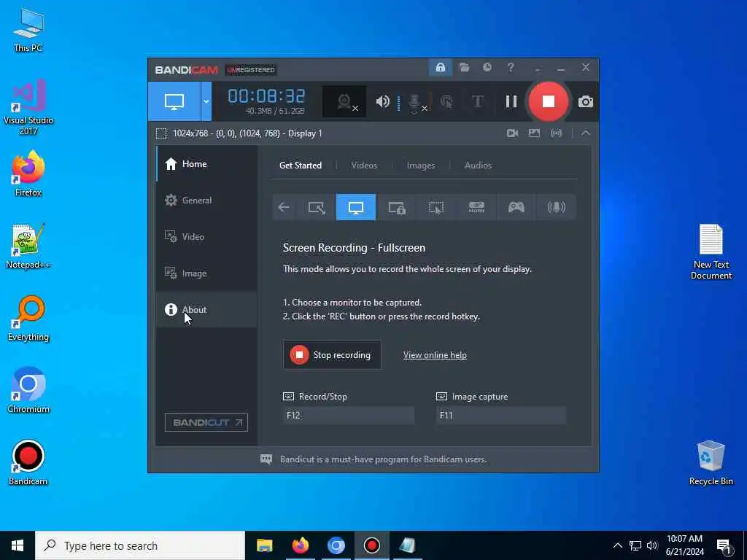Select HDMI device recording mode icon

[x=476, y=207]
